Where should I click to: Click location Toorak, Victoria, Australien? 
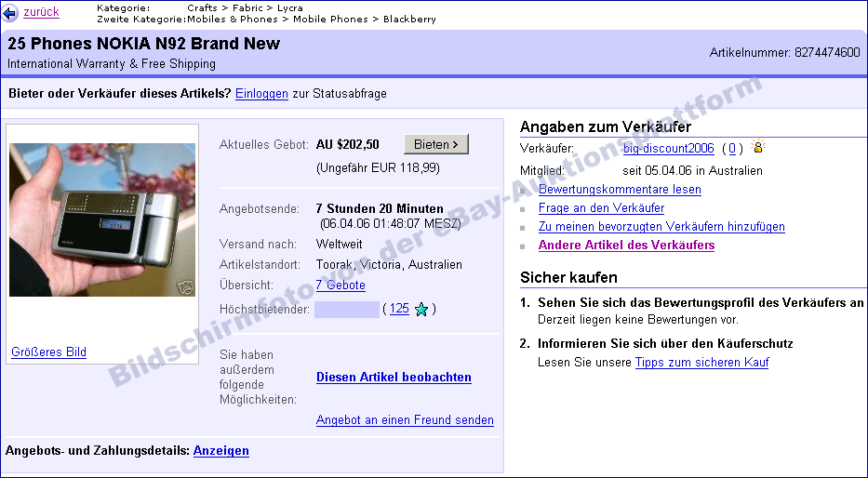pyautogui.click(x=389, y=264)
